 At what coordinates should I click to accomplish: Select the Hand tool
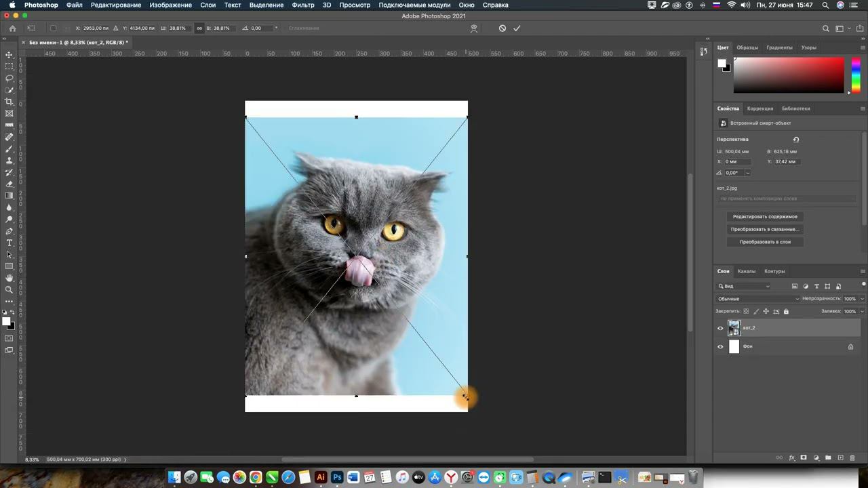(9, 278)
